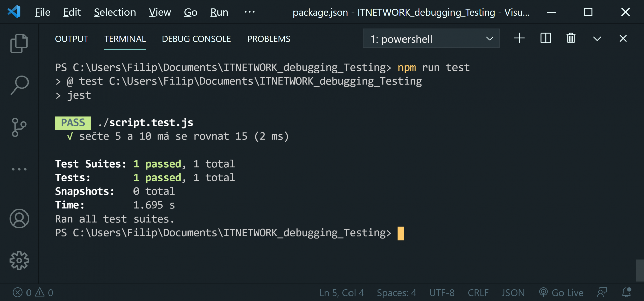This screenshot has width=644, height=301.
Task: Click the terminal cursor at the prompt
Action: [401, 234]
